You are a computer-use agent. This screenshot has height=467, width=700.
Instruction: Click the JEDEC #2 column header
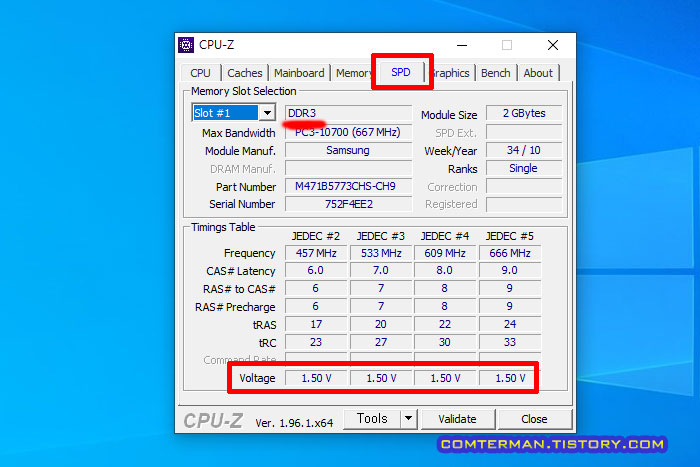click(x=316, y=236)
